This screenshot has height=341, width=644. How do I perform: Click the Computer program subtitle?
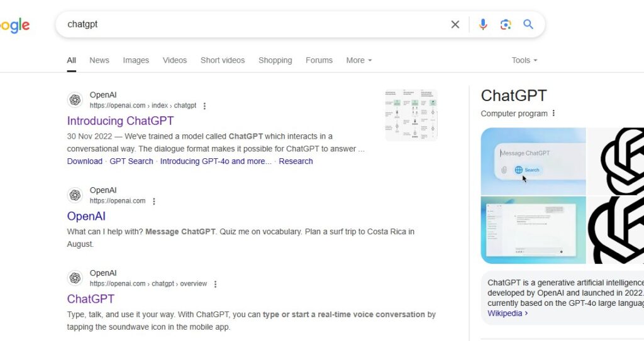[514, 114]
